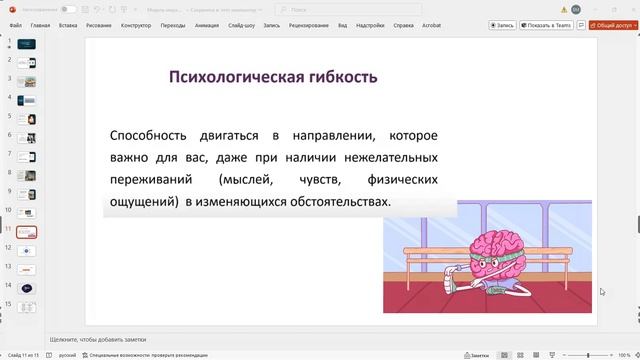Start slide show from status bar icon
Viewport: 640px width, 360px height.
(552, 356)
